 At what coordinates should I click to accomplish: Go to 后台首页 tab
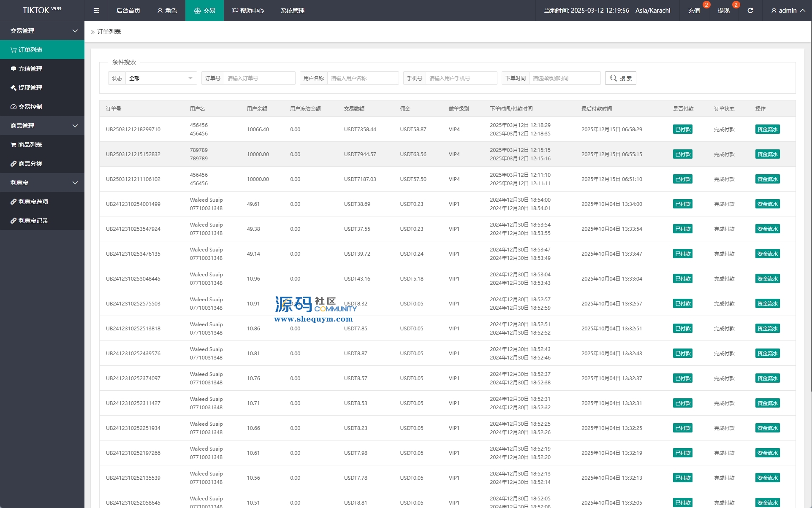(128, 11)
